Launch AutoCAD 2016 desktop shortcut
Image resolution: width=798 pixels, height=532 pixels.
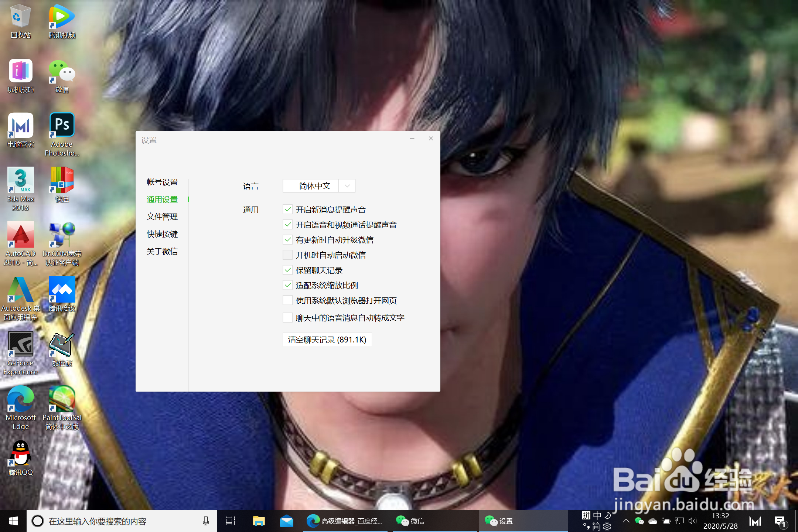[x=20, y=244]
